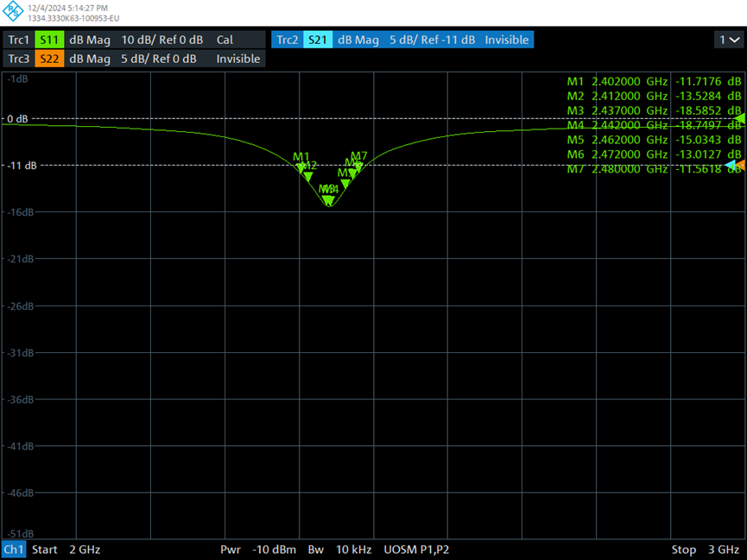Click the orange reference position arrow on right edge
Image resolution: width=747 pixels, height=560 pixels.
click(741, 164)
